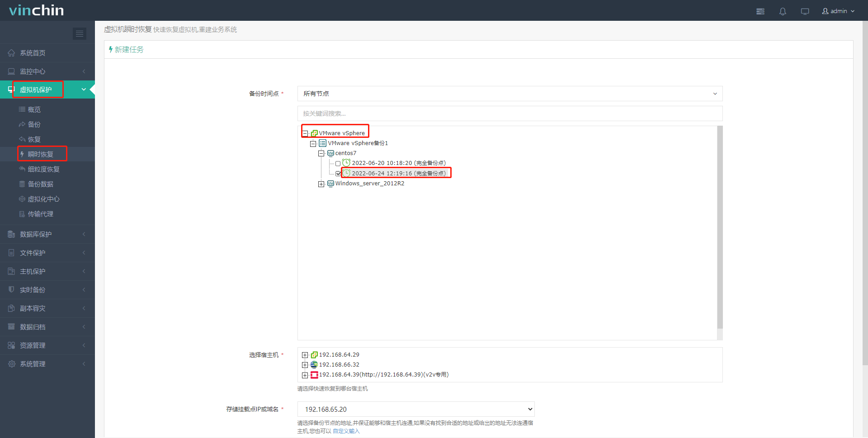The image size is (868, 438).
Task: Click clock icon of 2022-06-24 restore point
Action: [346, 173]
